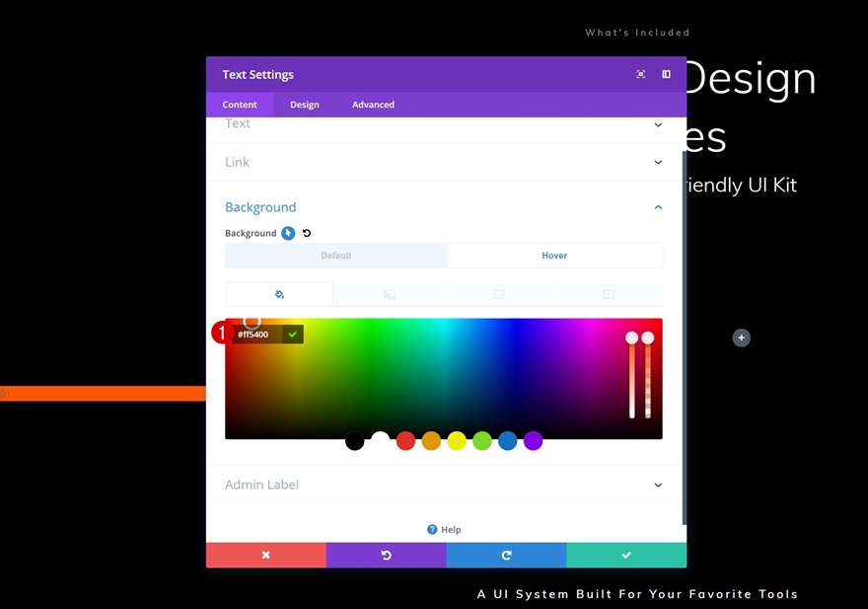Snap modal to sidebar icon

point(666,74)
